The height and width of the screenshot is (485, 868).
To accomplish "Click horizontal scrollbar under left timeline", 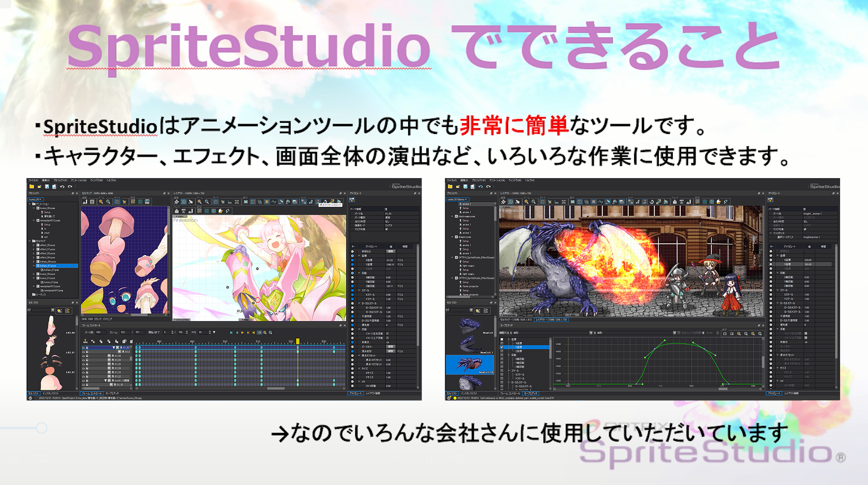I will [x=276, y=388].
